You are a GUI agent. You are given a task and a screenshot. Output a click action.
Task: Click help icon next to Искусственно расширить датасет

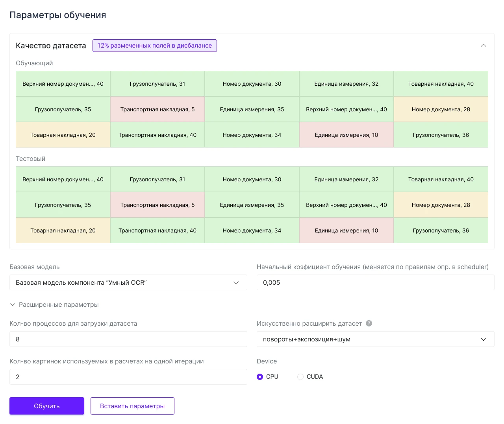(x=369, y=323)
